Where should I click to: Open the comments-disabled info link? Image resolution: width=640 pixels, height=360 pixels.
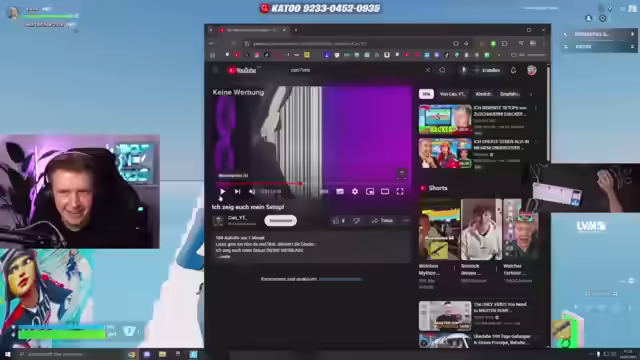click(340, 279)
